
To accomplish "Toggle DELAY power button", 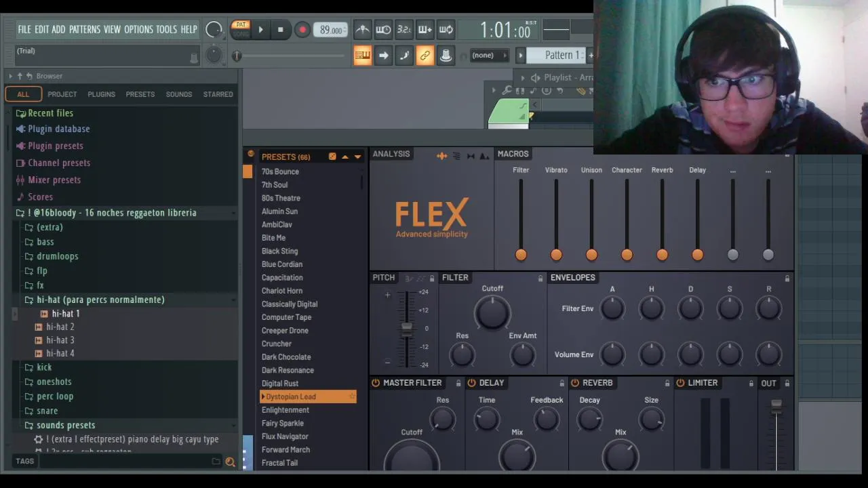I will (471, 383).
